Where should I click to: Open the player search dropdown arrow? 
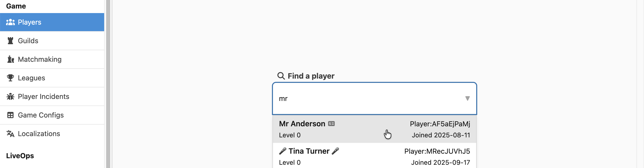tap(467, 98)
